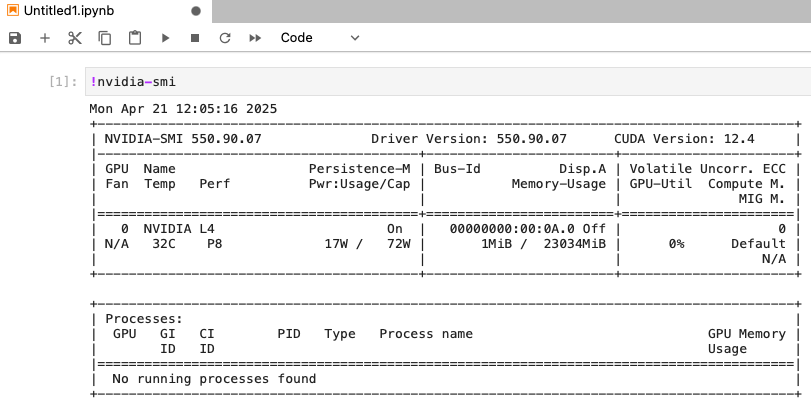811x407 pixels.
Task: Click the unsaved dot on Untitled1.ipynb tab
Action: pyautogui.click(x=196, y=11)
